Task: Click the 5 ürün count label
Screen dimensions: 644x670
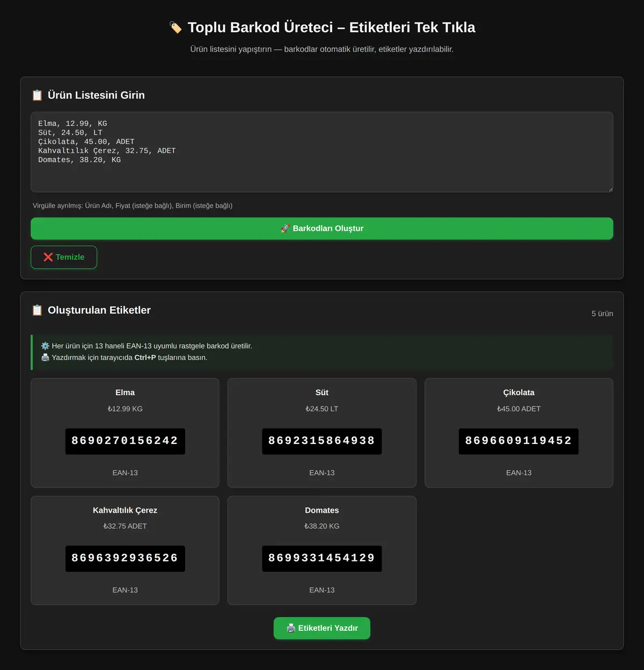Action: [x=602, y=314]
